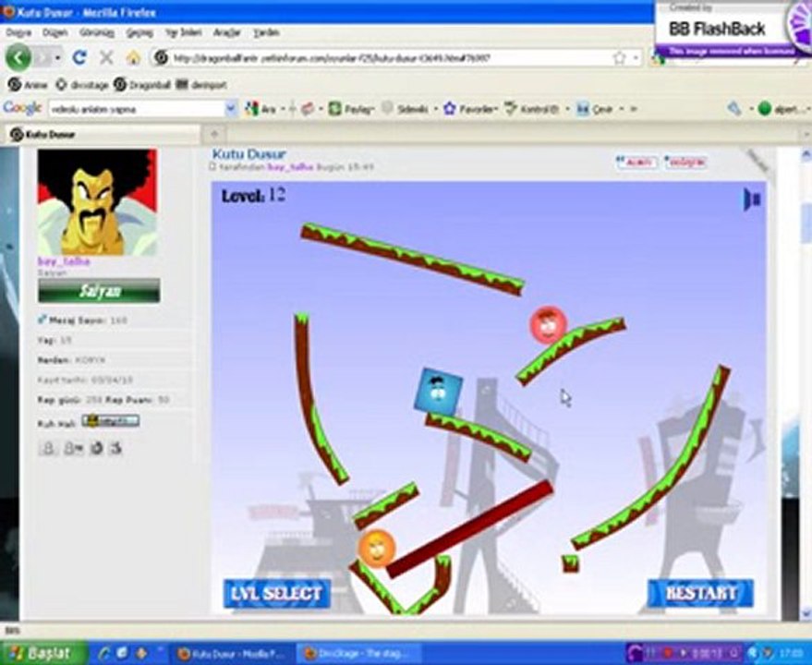Viewport: 812px width, 665px height.
Task: Open the Yardım menu
Action: (x=266, y=32)
